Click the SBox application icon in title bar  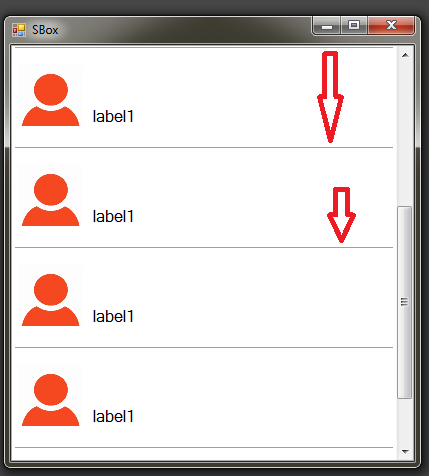pos(19,30)
